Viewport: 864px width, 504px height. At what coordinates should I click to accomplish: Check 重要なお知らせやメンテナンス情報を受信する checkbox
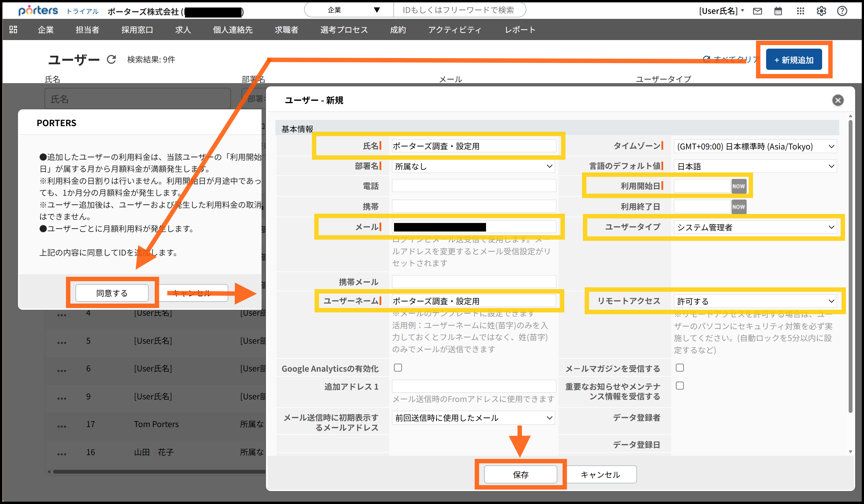pos(679,386)
